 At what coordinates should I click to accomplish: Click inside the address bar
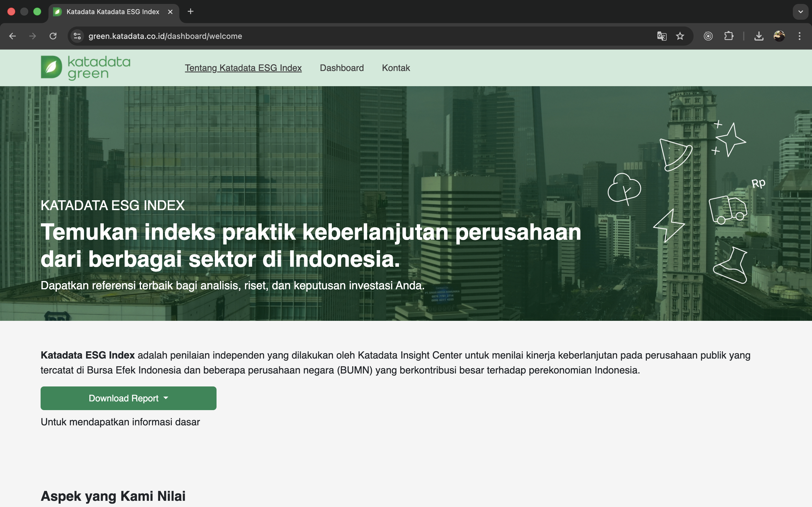[235, 36]
